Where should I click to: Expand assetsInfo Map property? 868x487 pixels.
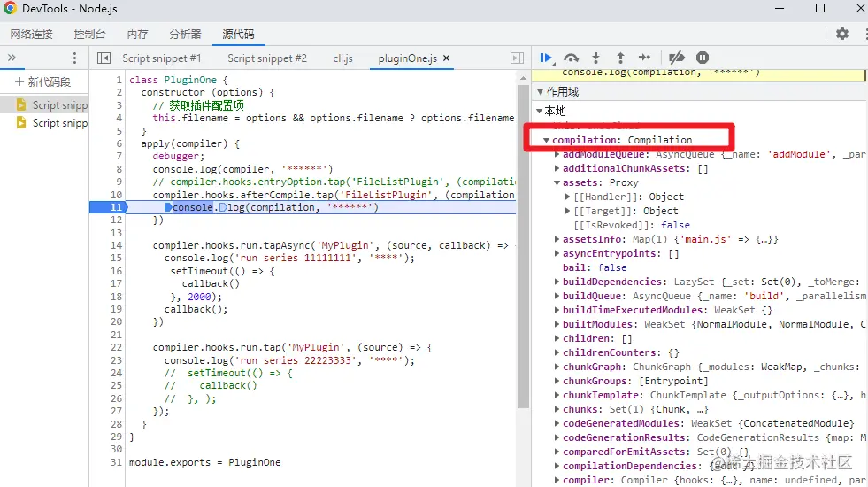point(557,239)
